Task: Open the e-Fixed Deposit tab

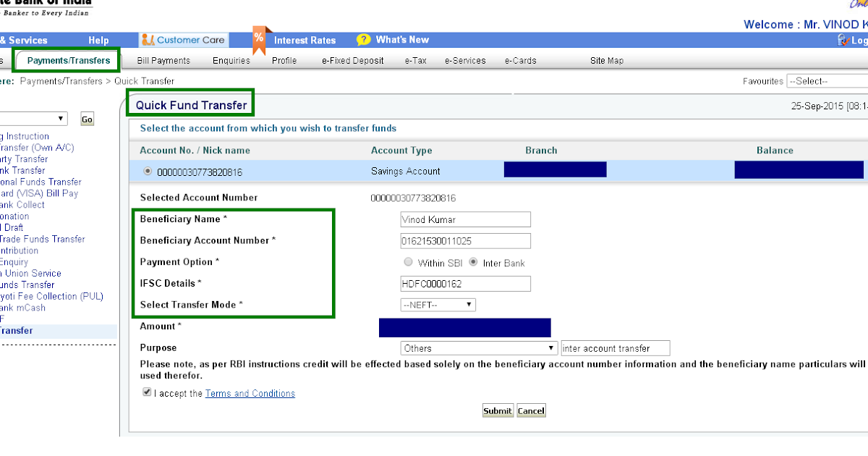Action: pos(353,61)
